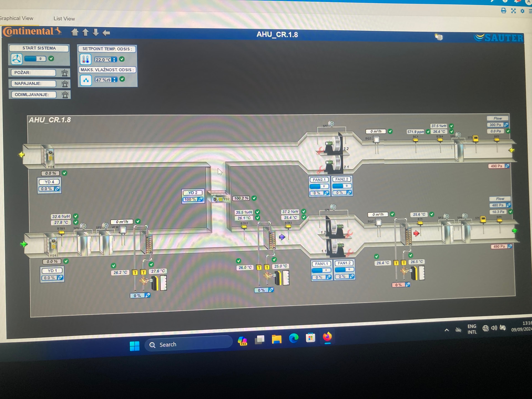Viewport: 532px width, 399px height.
Task: Click the humidity droplet icon
Action: click(86, 80)
